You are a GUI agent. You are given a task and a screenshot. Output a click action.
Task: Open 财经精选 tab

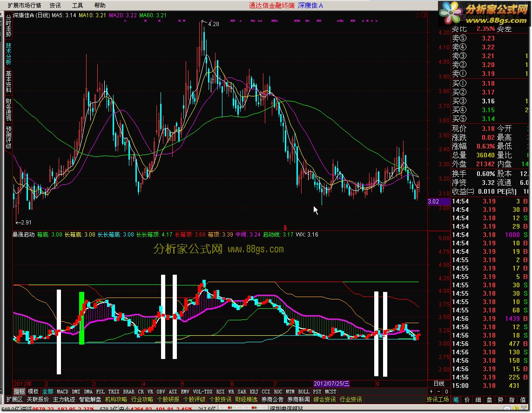tap(246, 400)
